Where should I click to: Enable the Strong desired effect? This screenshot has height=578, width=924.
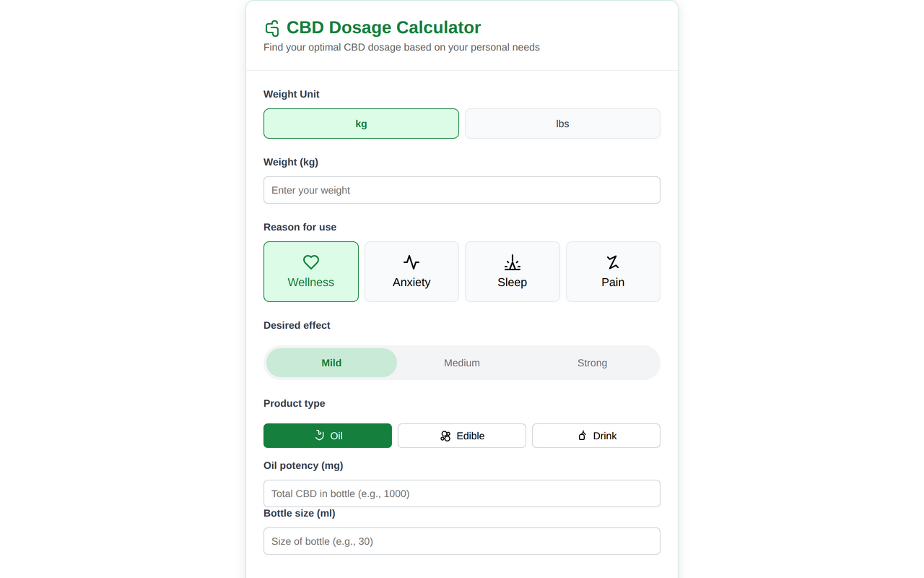point(592,362)
